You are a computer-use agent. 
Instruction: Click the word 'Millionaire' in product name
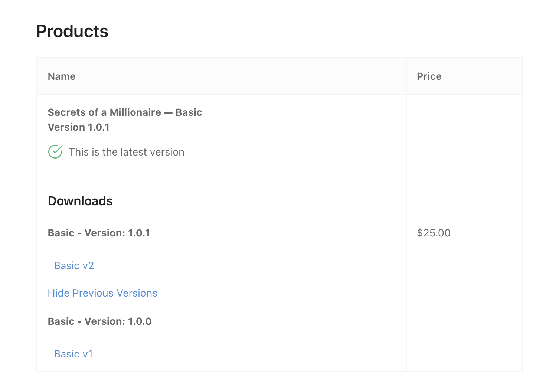[x=135, y=112]
